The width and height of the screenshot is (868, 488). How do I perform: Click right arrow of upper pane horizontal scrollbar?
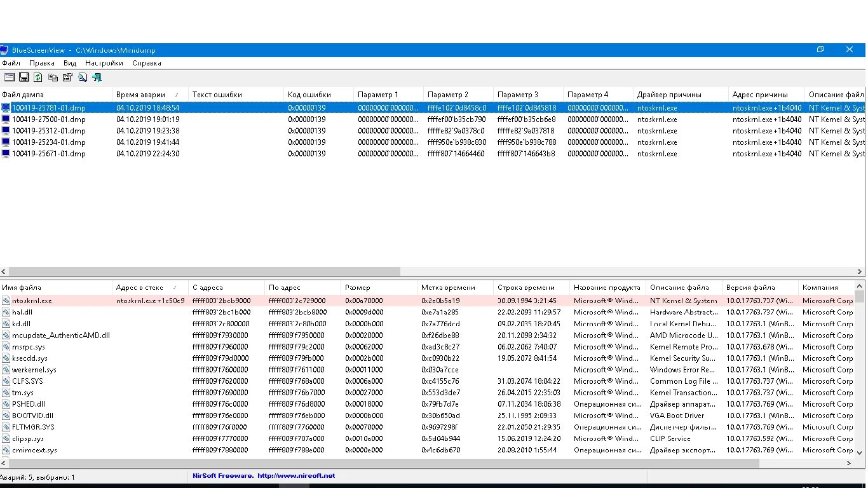[x=860, y=271]
